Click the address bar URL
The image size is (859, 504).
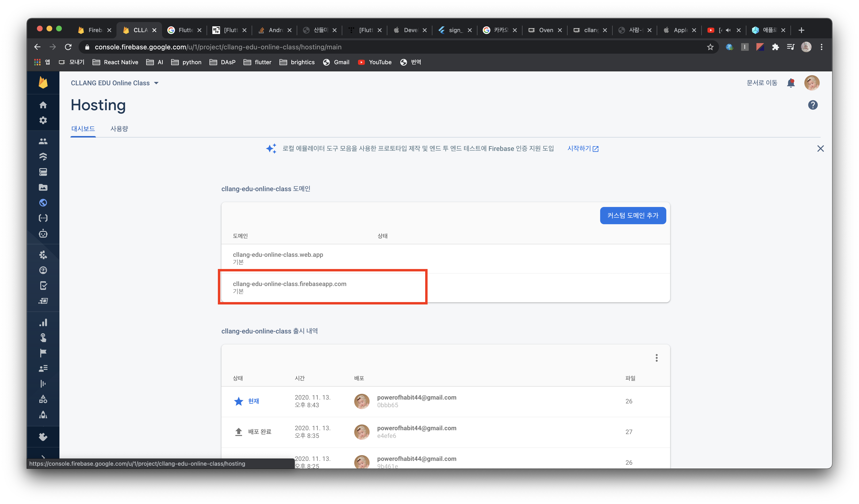[218, 47]
